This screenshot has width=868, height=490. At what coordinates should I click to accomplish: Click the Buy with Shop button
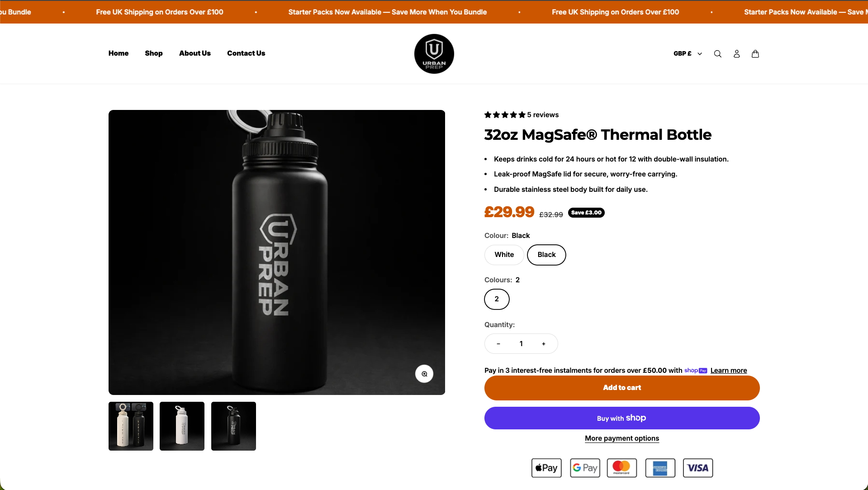pos(622,418)
